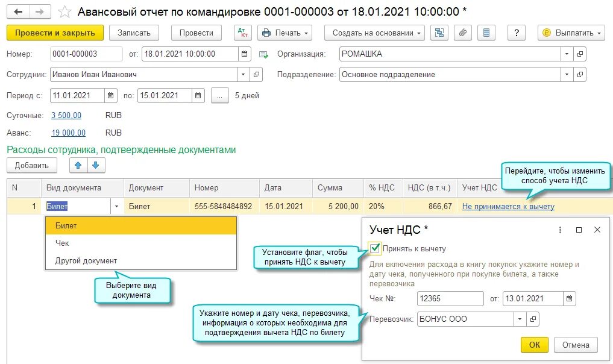Viewport: 613px width, 364px height.
Task: Open the Аванс 19 000,00 link
Action: coord(69,133)
